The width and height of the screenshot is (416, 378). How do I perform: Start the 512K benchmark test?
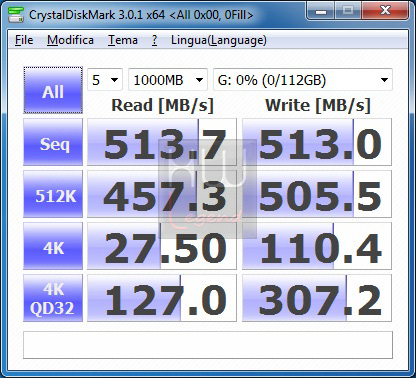pyautogui.click(x=53, y=194)
